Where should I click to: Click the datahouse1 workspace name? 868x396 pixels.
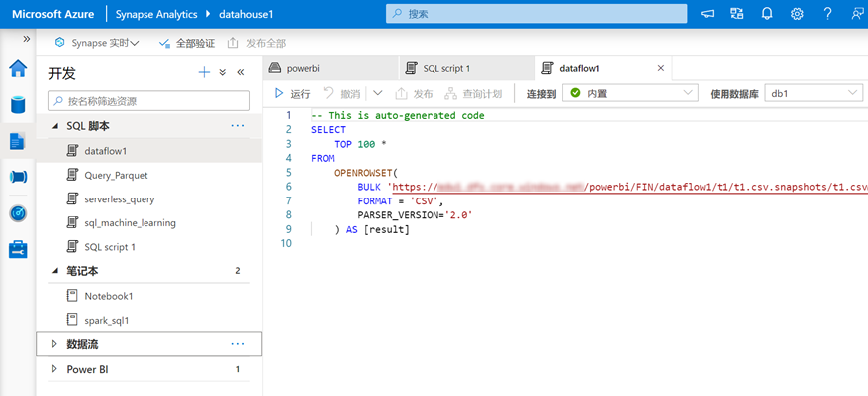[x=245, y=14]
